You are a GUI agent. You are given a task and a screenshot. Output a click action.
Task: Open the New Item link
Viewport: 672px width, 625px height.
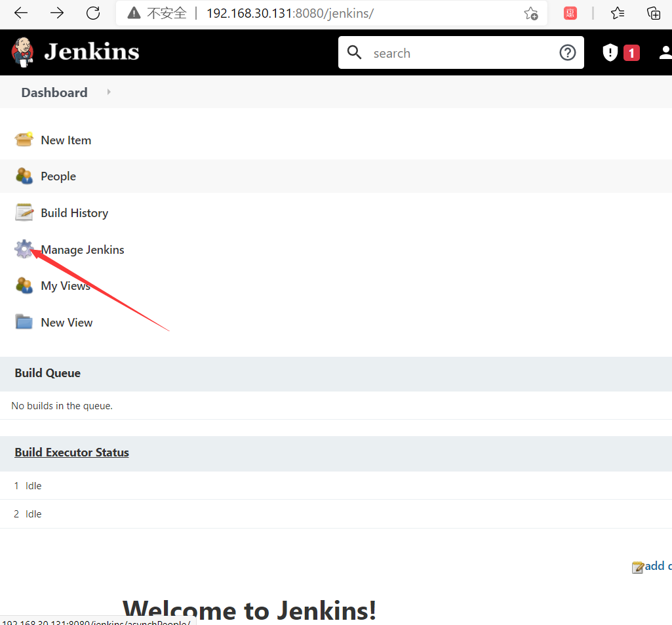click(66, 140)
